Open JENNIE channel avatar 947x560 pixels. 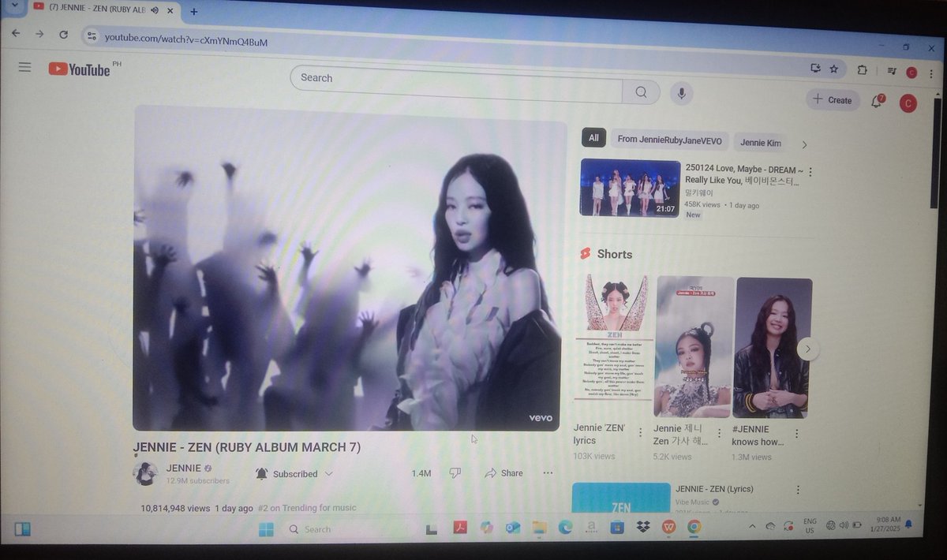click(145, 473)
